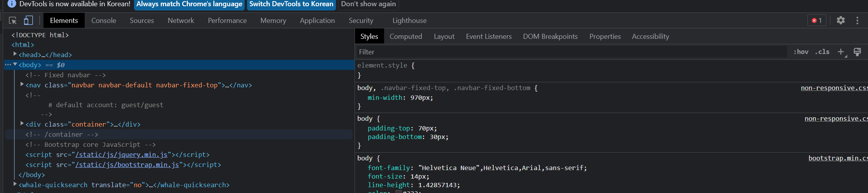Open the Lighthouse tab
Screen dimensions: 868x193
click(x=409, y=21)
